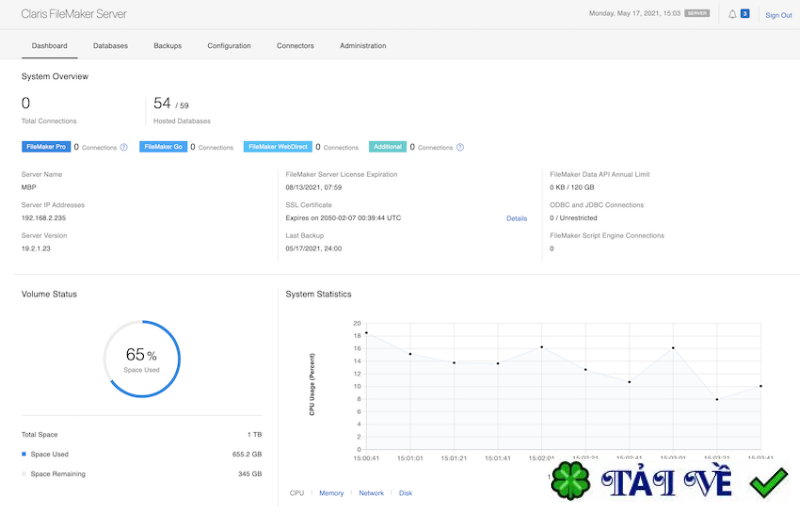Viewport: 800px width, 512px height.
Task: Click the highest CPU data point at 15:00:41
Action: pos(366,332)
